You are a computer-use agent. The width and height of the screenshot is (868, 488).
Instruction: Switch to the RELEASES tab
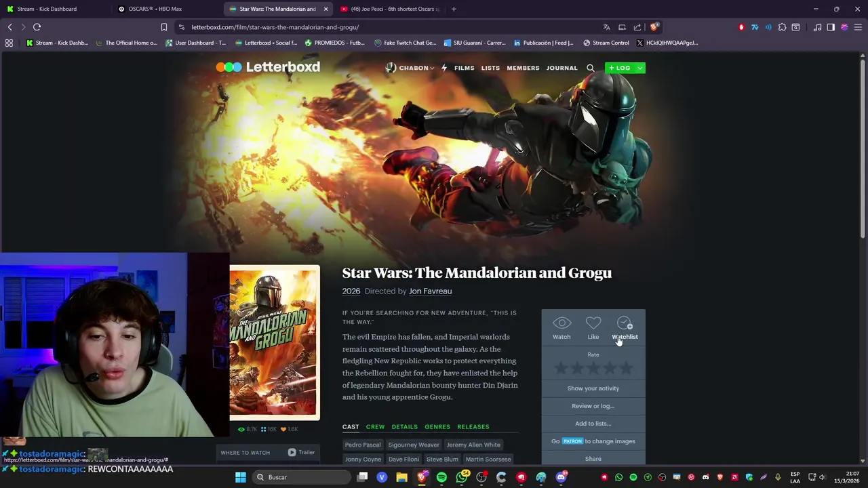coord(473,427)
